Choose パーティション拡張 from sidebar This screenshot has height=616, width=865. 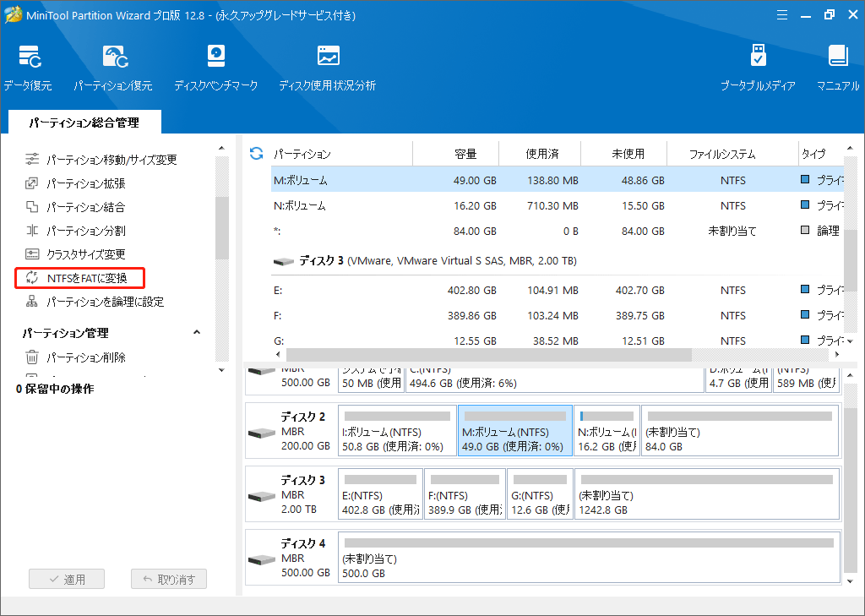(x=86, y=183)
